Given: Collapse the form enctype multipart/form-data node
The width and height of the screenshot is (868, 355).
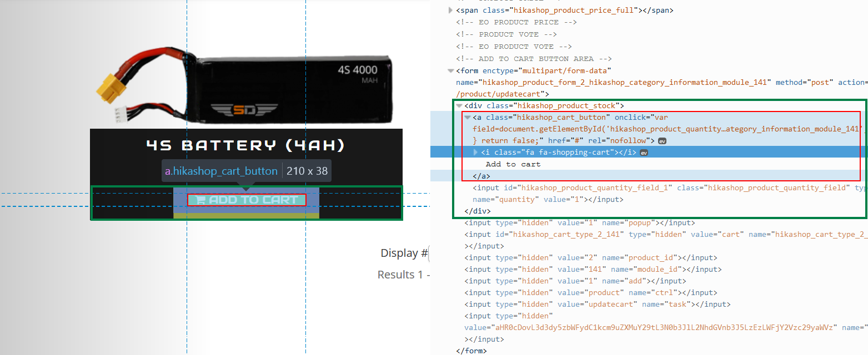Looking at the screenshot, I should coord(450,70).
